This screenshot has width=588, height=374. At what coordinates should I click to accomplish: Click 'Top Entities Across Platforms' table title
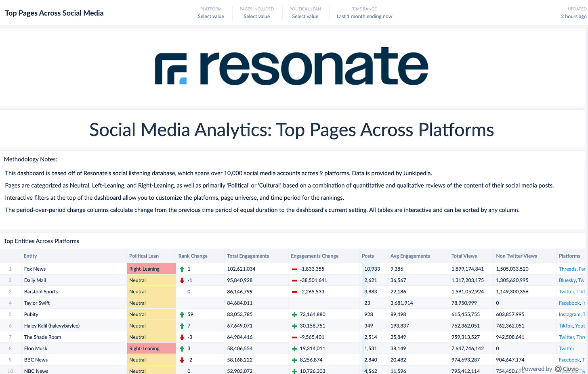[x=42, y=241]
